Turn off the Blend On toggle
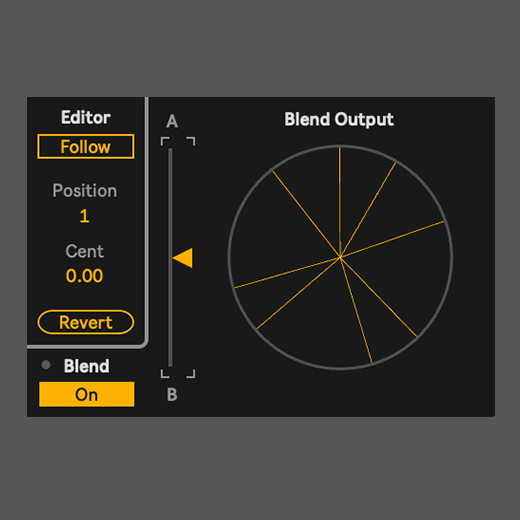520x520 pixels. 87,394
